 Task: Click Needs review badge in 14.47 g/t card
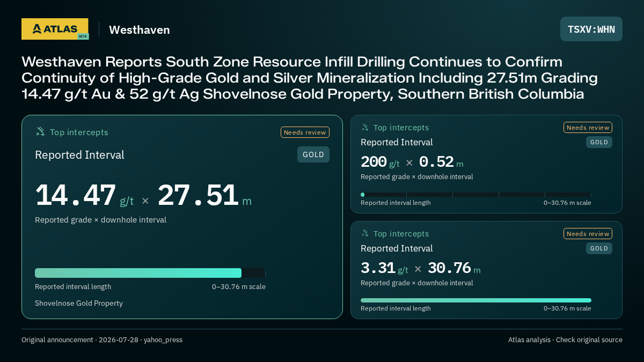(x=305, y=132)
